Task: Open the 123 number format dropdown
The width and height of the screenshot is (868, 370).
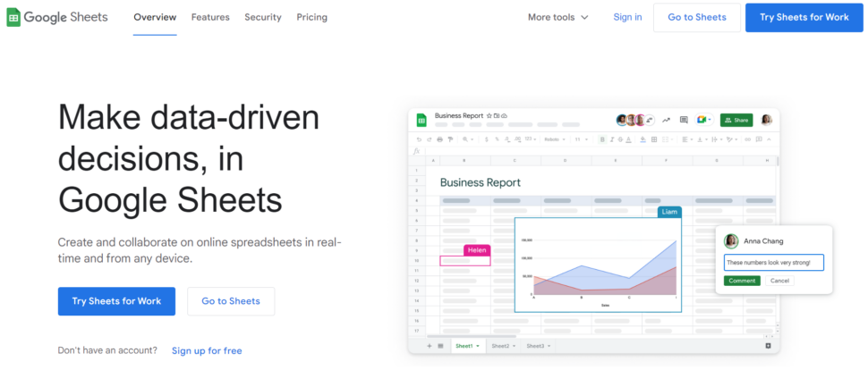Action: 531,139
